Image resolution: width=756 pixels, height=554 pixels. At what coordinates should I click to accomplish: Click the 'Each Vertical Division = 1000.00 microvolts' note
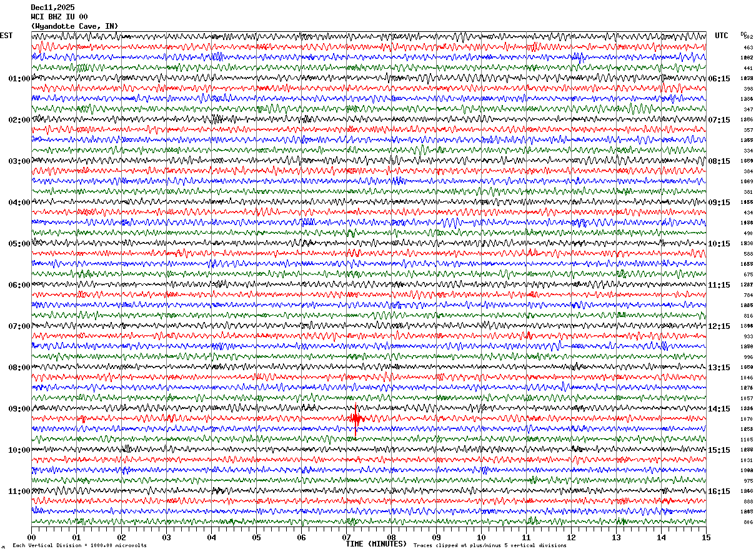click(80, 546)
